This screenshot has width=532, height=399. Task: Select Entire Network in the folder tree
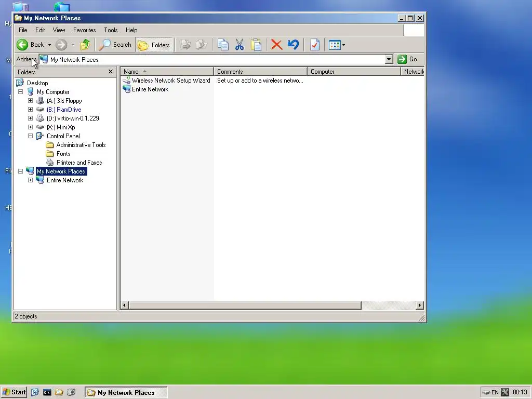click(x=65, y=180)
